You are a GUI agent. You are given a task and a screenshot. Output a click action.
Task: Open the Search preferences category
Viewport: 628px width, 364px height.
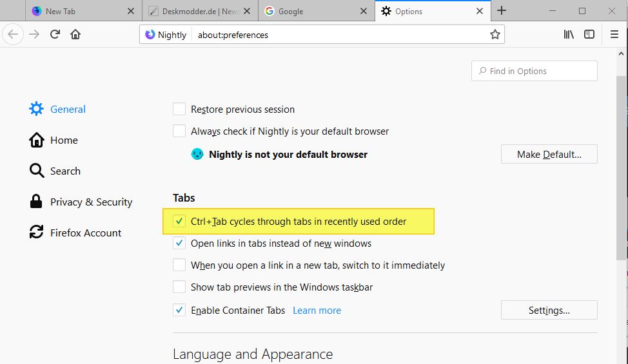pos(55,171)
